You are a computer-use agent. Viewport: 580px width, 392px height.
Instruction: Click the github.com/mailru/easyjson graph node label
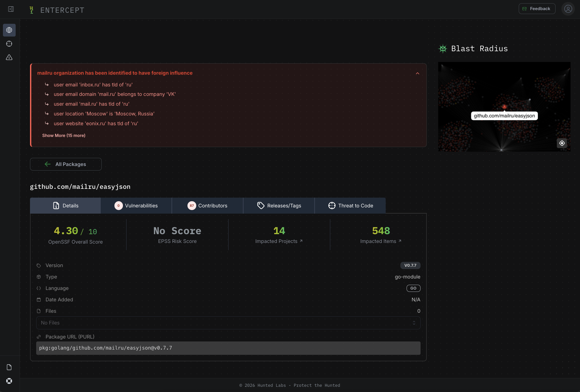504,116
